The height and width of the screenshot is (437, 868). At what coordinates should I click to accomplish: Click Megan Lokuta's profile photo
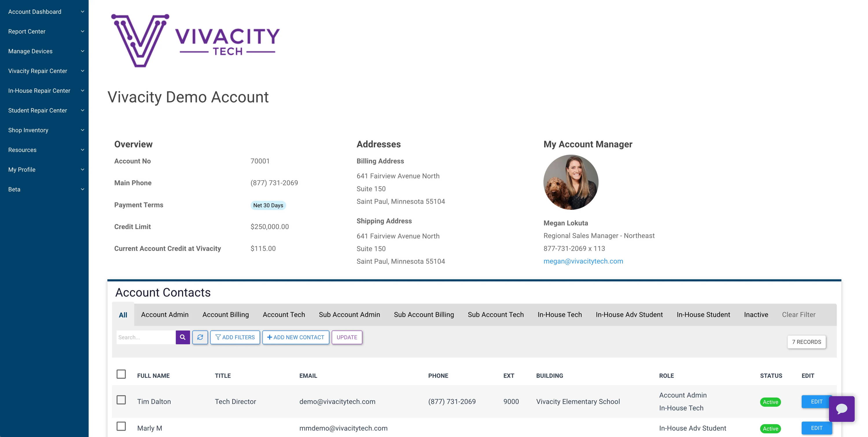tap(571, 182)
